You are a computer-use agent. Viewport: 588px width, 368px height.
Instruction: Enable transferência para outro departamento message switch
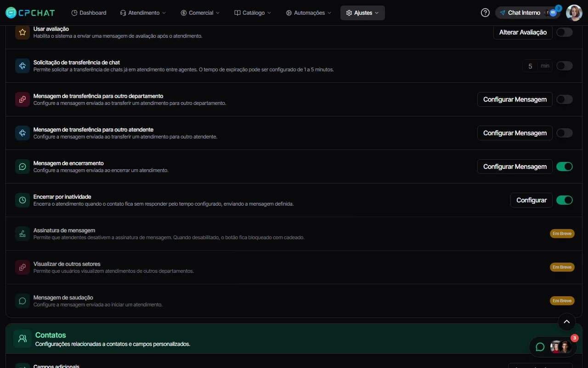[565, 99]
